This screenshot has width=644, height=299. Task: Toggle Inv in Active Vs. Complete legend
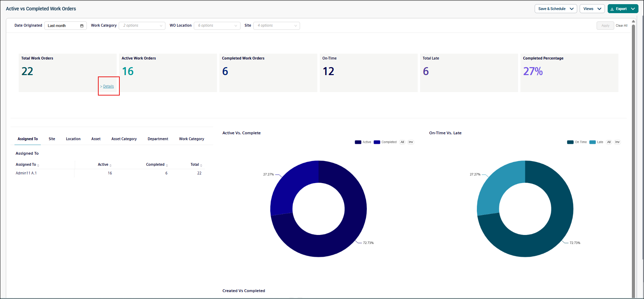point(411,142)
